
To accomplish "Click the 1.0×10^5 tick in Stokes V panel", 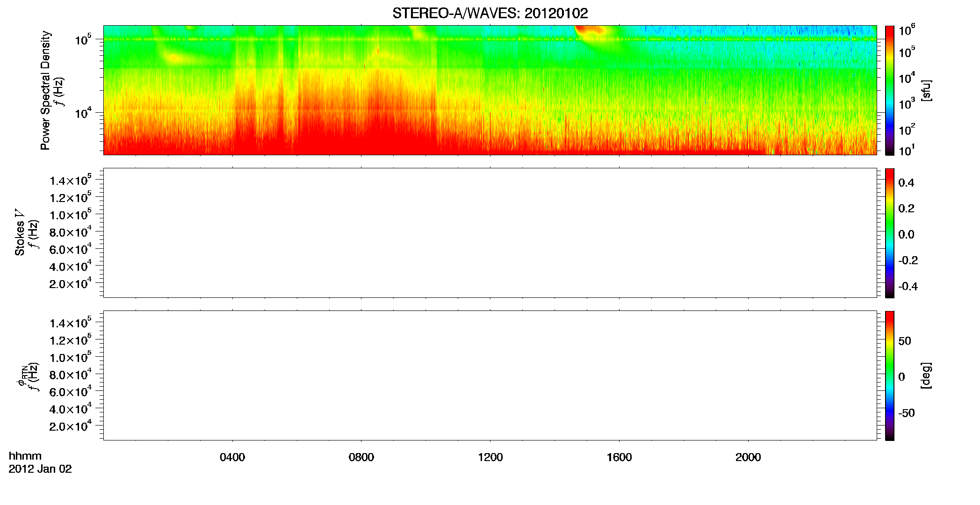I will (x=71, y=215).
